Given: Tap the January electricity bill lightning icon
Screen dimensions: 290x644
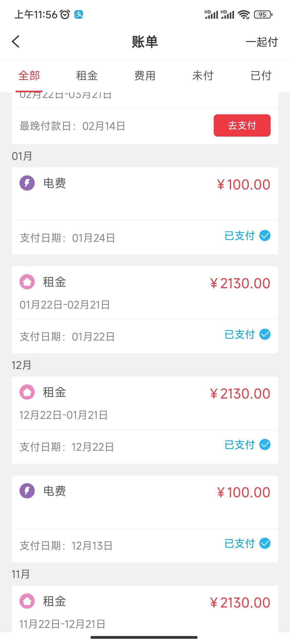Looking at the screenshot, I should coord(27,183).
